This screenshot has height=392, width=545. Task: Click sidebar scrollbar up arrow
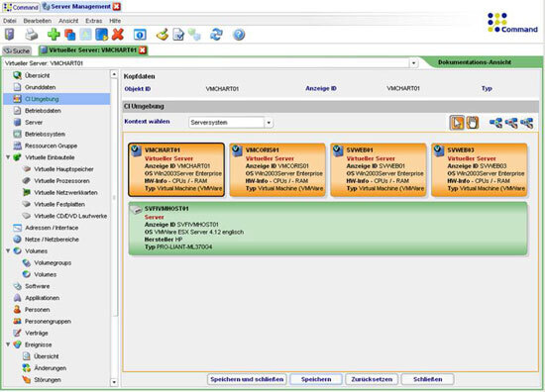pyautogui.click(x=114, y=74)
